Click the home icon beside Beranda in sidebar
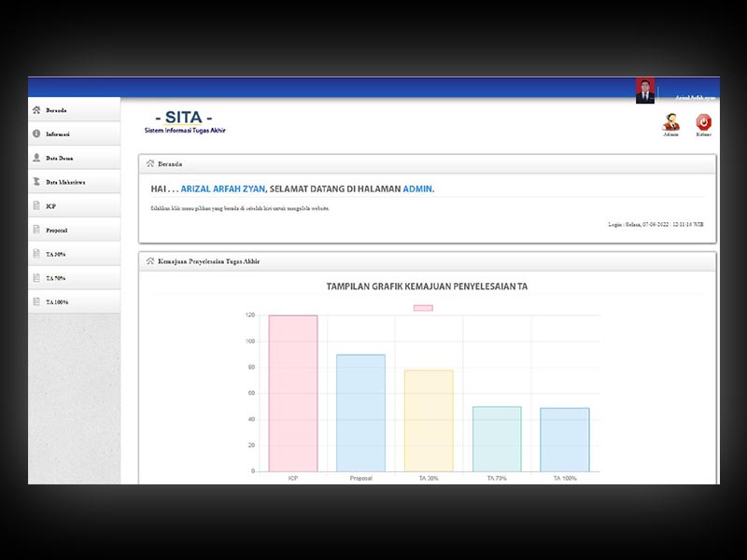747x560 pixels. coord(36,110)
